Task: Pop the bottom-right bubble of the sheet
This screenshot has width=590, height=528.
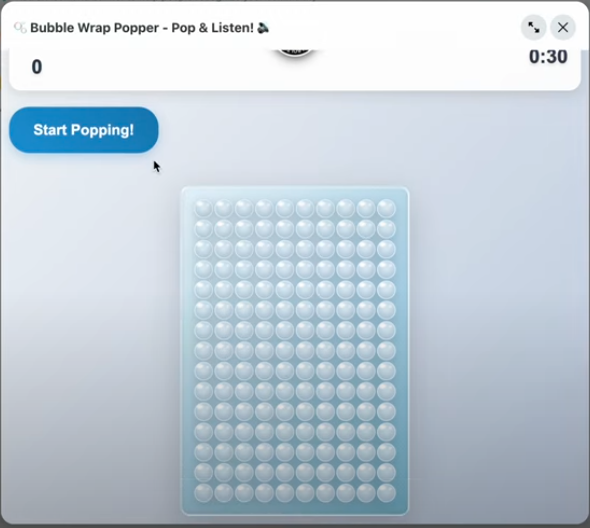Action: (x=386, y=493)
